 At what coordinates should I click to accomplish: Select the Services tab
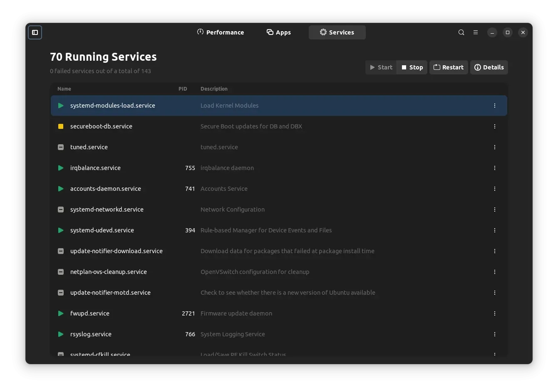(337, 32)
